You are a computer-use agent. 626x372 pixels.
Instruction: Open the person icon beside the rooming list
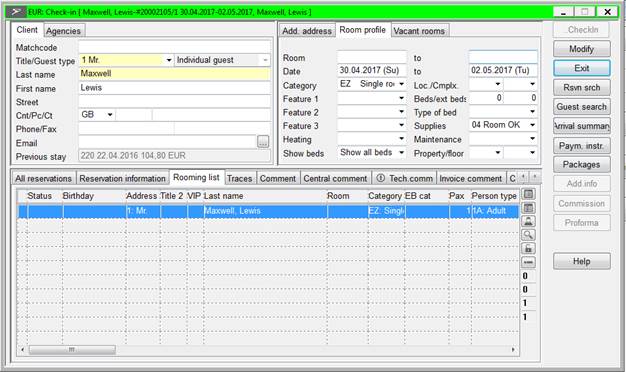[528, 221]
